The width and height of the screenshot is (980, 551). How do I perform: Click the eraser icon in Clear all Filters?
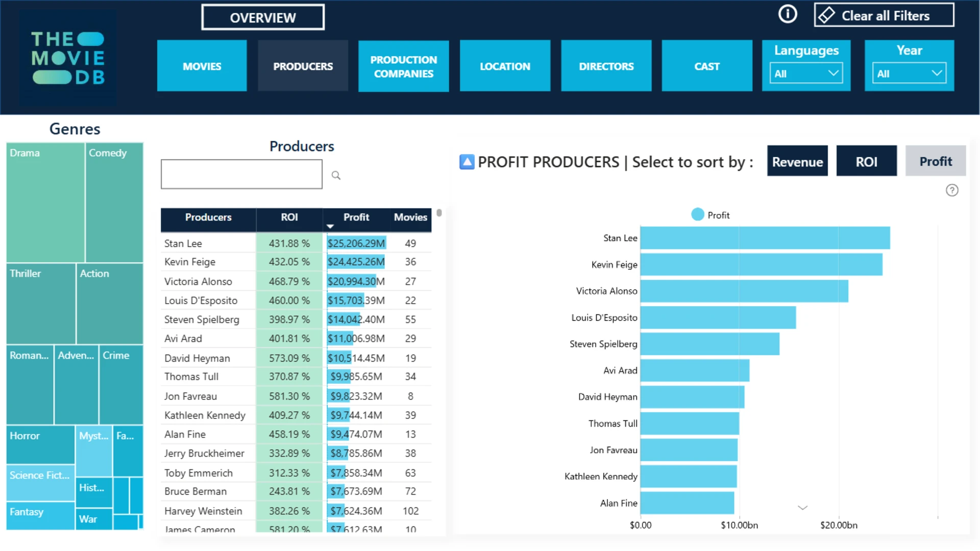826,15
